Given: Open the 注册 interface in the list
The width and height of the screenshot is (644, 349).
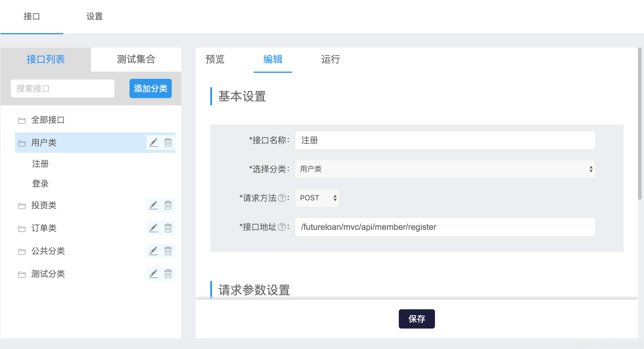Looking at the screenshot, I should pyautogui.click(x=40, y=164).
